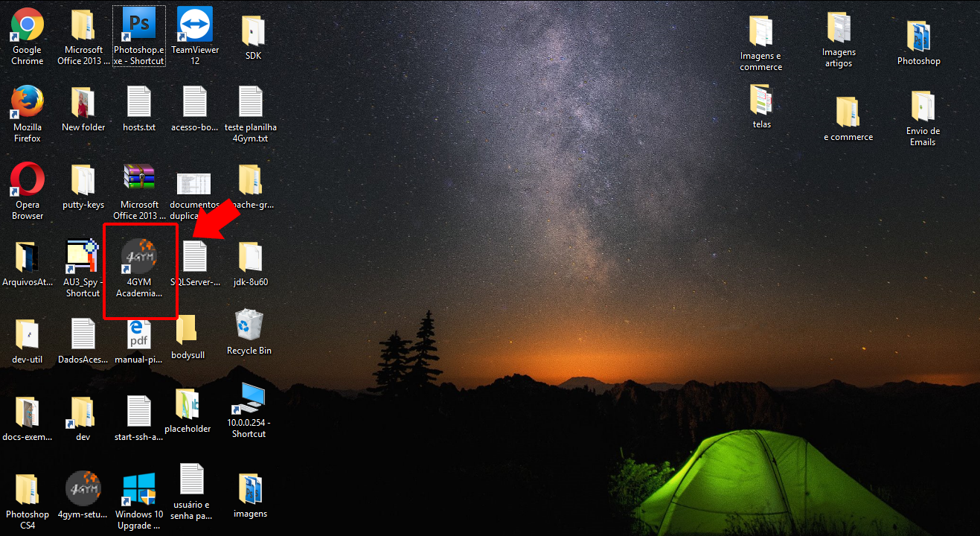The width and height of the screenshot is (980, 536).
Task: Click the Opera Browser icon
Action: pos(28,180)
